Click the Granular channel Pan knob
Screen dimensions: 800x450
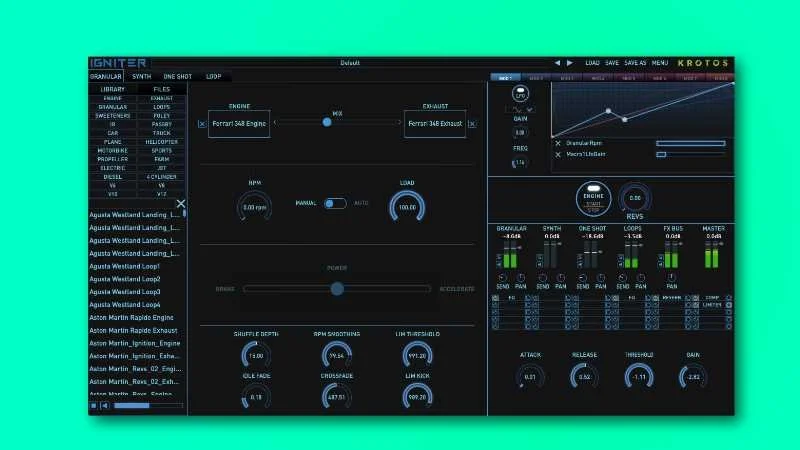pos(520,278)
